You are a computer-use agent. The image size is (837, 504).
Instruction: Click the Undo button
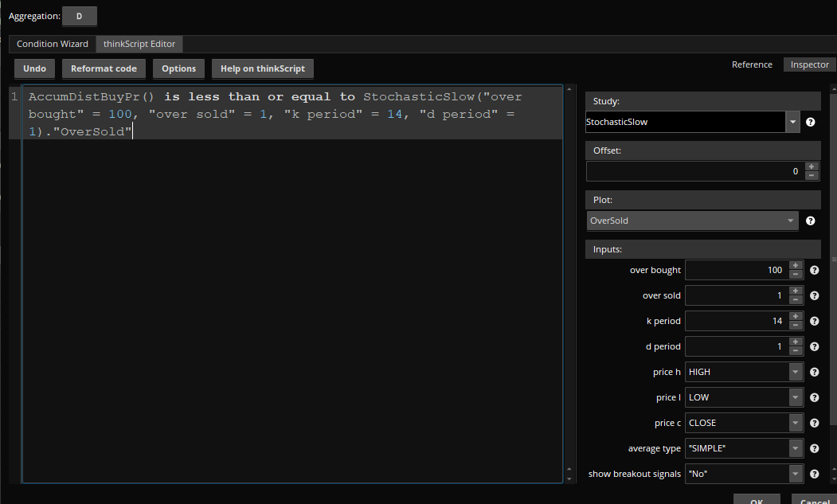34,68
